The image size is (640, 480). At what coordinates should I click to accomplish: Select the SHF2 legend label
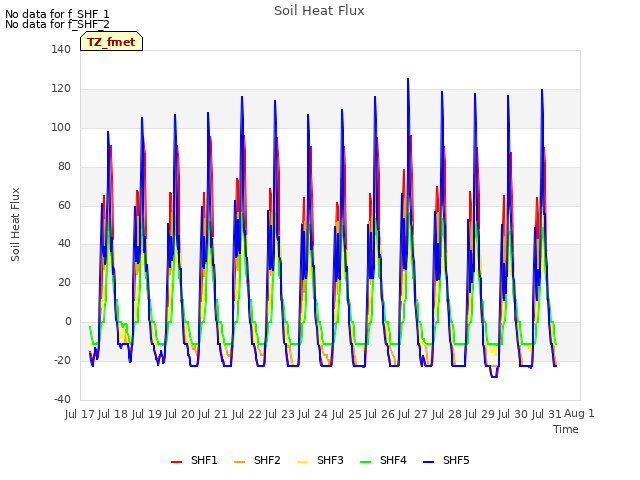coord(267,460)
